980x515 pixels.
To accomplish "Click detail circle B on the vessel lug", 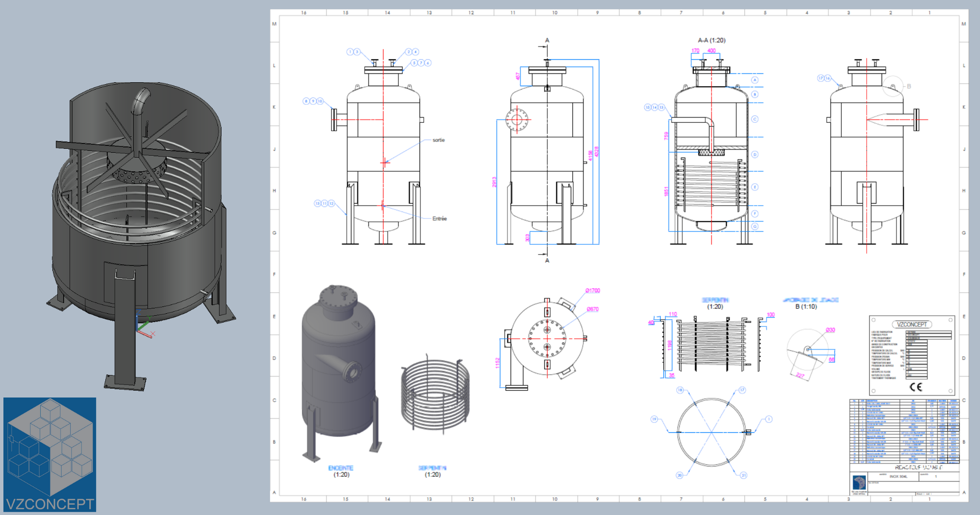I will [x=893, y=87].
